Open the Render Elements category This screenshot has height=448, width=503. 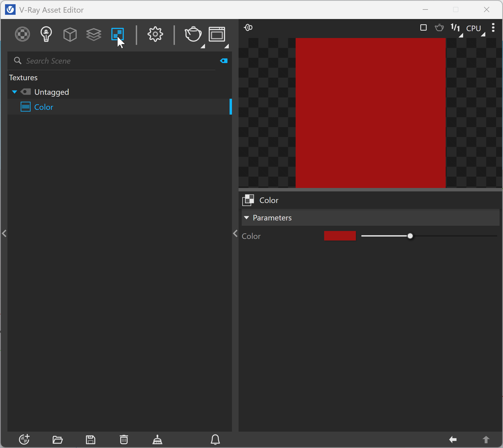coord(94,34)
